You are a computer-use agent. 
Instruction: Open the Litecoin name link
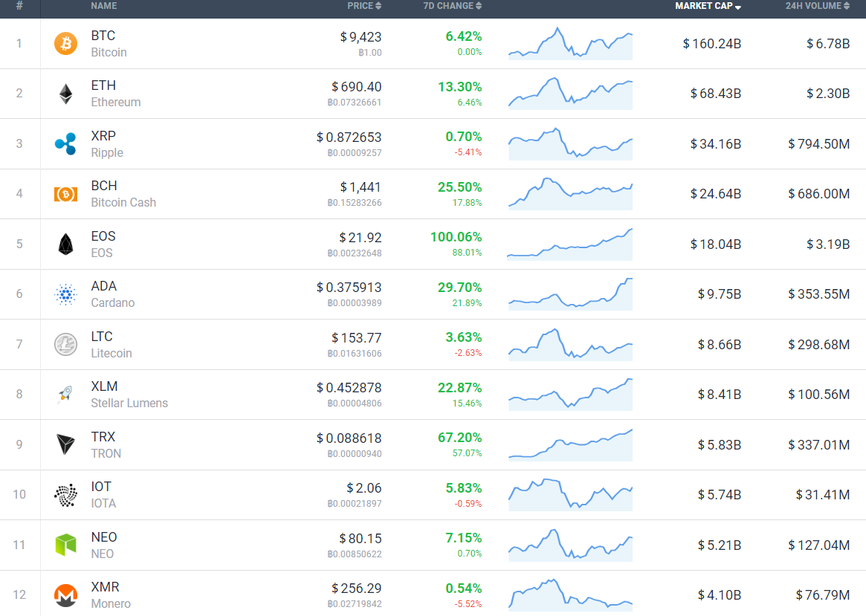click(111, 353)
